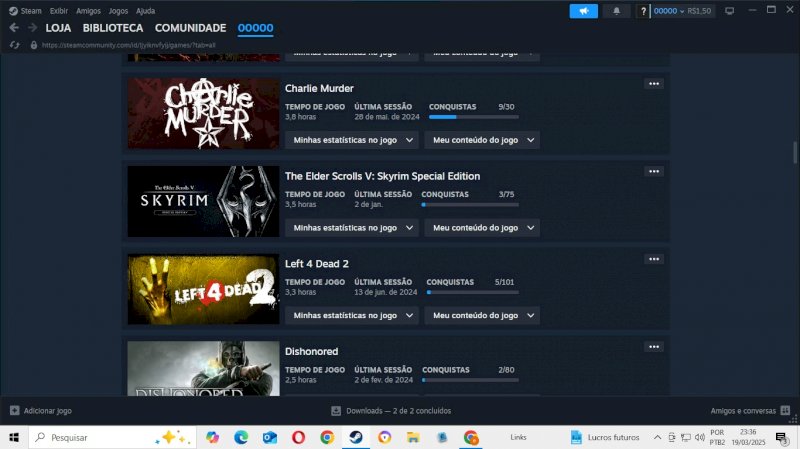The image size is (800, 449).
Task: Click Adicionar jogo button
Action: 41,411
